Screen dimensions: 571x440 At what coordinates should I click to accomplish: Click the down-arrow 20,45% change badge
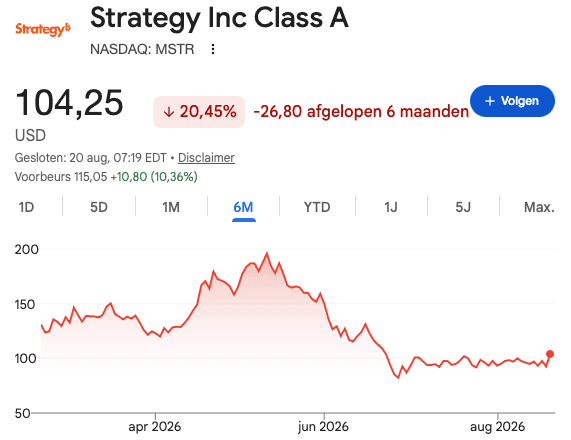199,112
